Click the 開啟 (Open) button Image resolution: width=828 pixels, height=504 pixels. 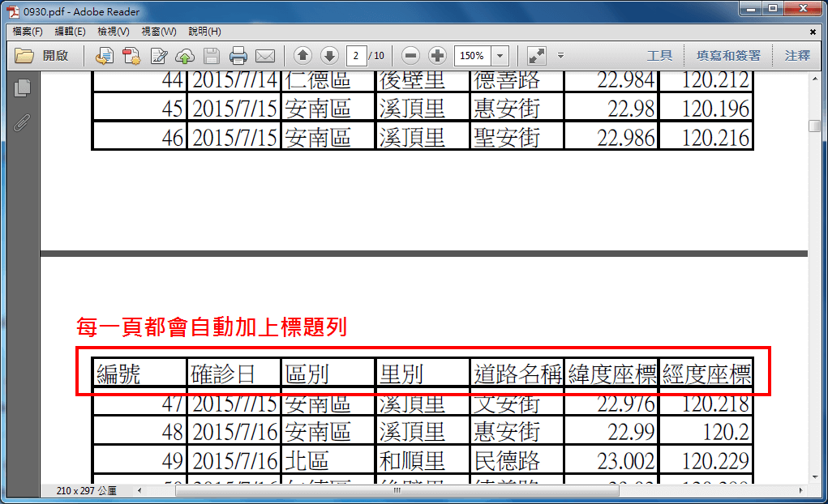[50, 56]
